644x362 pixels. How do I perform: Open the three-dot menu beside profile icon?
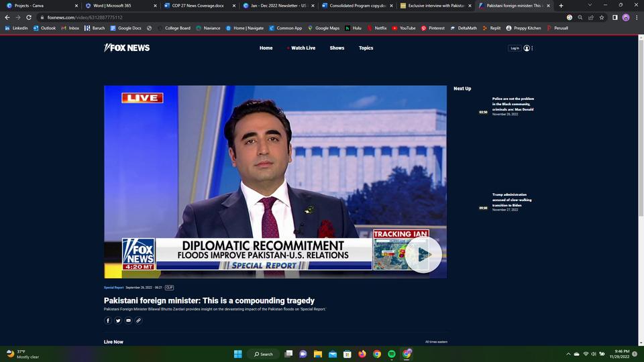532,48
